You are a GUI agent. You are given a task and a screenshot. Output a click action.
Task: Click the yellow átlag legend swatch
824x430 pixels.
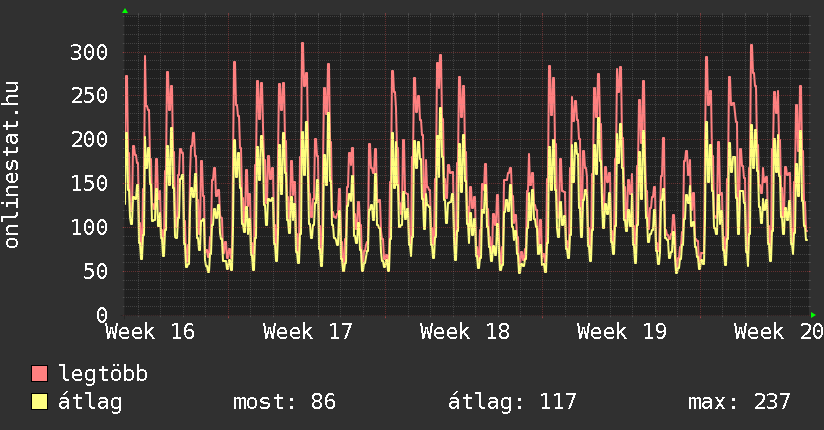coord(39,401)
